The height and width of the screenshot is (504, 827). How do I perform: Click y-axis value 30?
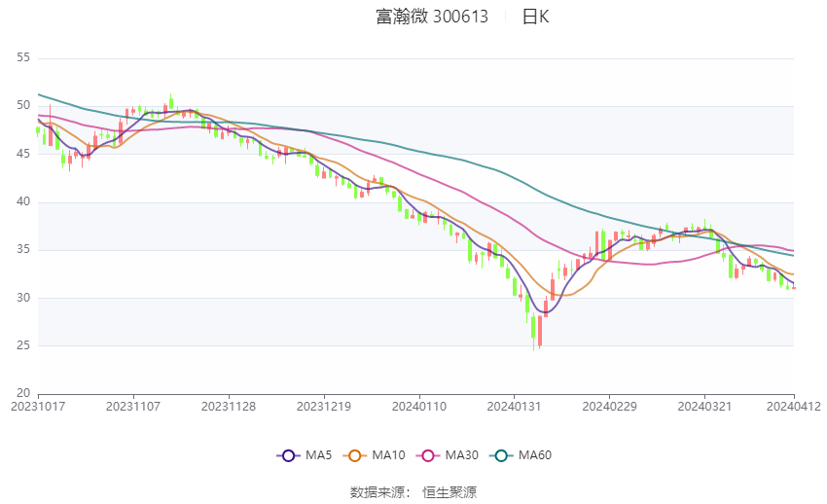click(23, 298)
